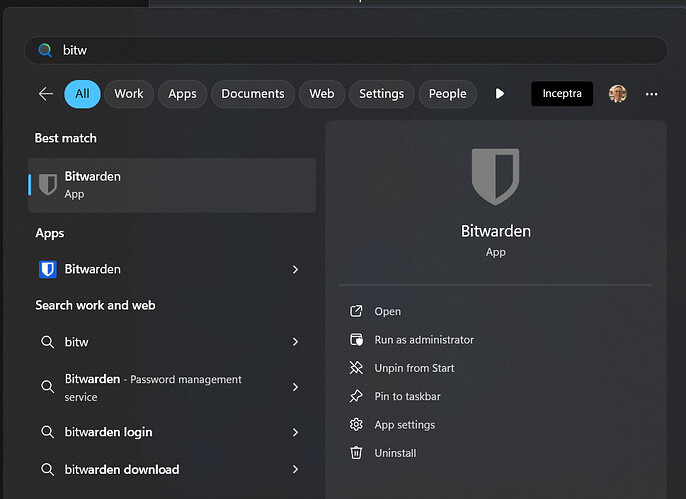This screenshot has height=499, width=686.
Task: Select the 'bitwarden login' suggestion
Action: (x=108, y=432)
